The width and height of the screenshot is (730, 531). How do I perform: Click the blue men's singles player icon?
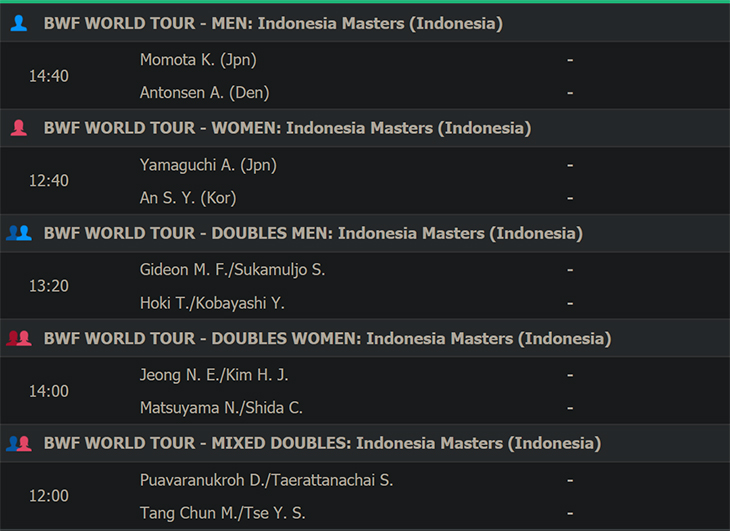click(x=19, y=23)
